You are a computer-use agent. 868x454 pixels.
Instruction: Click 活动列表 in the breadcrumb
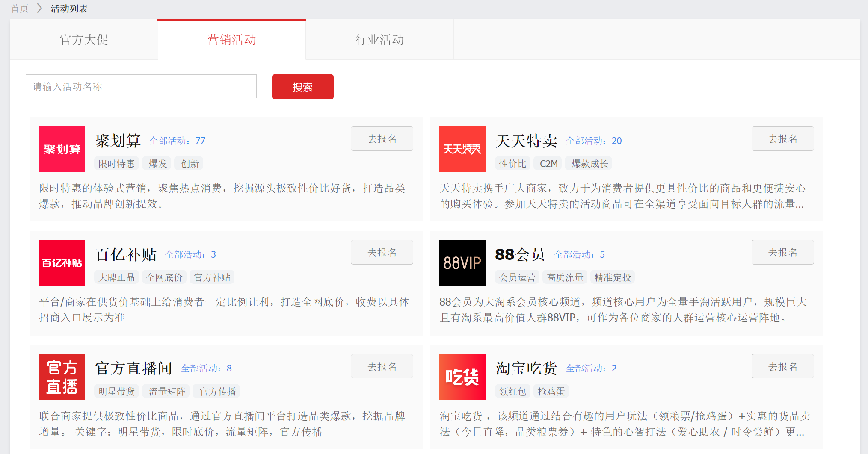click(x=69, y=9)
